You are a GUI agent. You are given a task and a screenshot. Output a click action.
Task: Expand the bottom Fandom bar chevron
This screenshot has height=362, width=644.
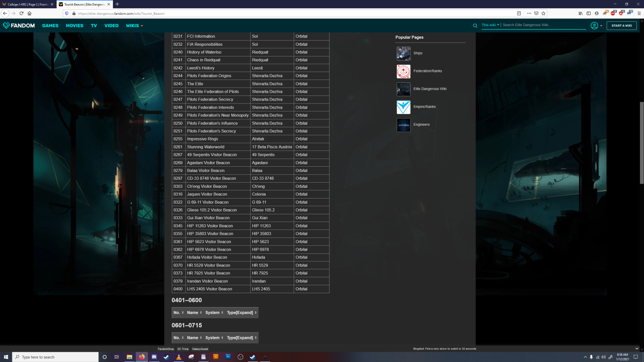(637, 348)
